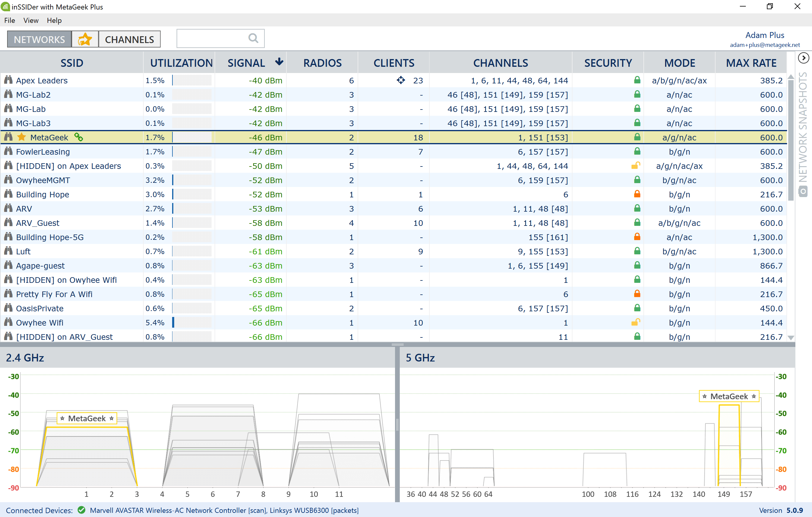Click the unlocked padlock on Owyhee Wifi row
The width and height of the screenshot is (812, 517).
[x=636, y=322]
